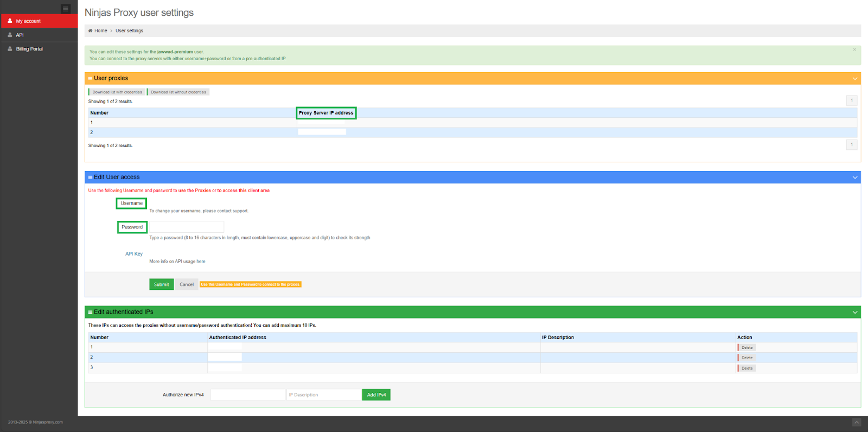
Task: Click the API Key label
Action: (x=134, y=254)
